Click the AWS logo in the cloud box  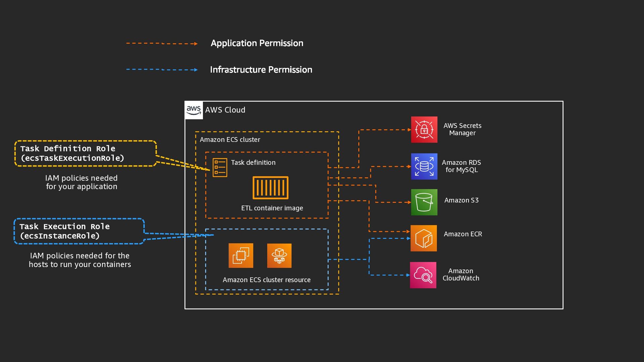coord(194,110)
